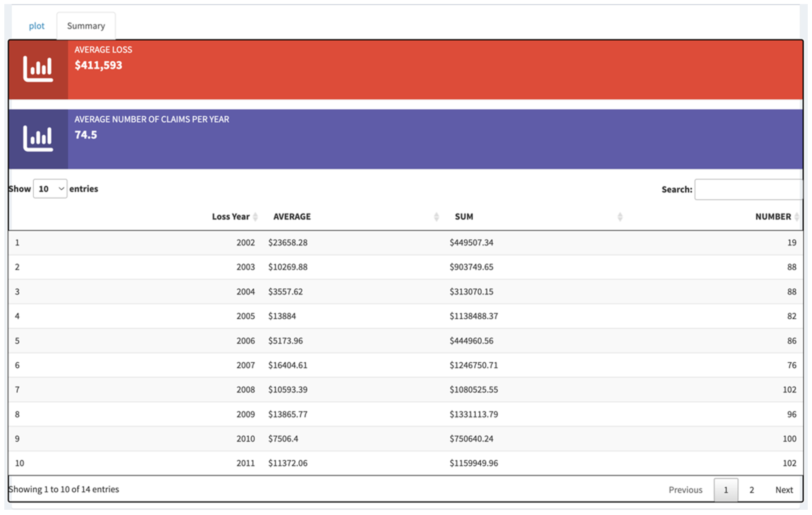Screen dimensions: 812x515
Task: Select the Summary tab
Action: coord(86,26)
